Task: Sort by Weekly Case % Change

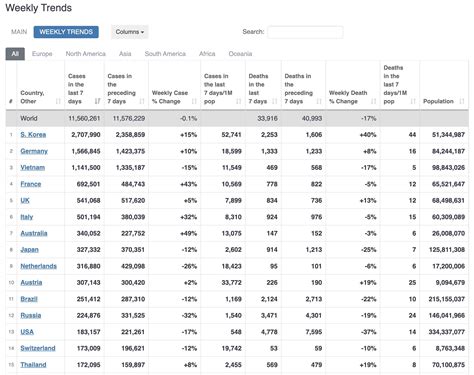Action: click(194, 101)
